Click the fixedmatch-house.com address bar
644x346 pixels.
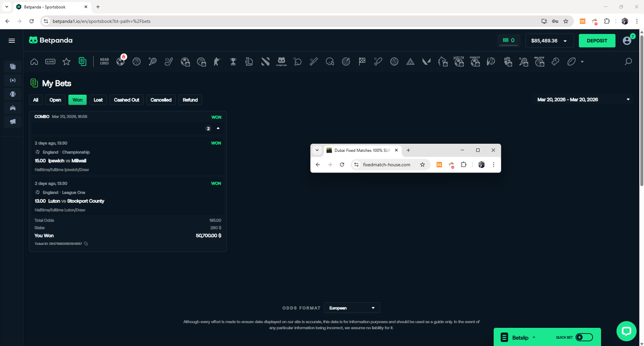(386, 165)
